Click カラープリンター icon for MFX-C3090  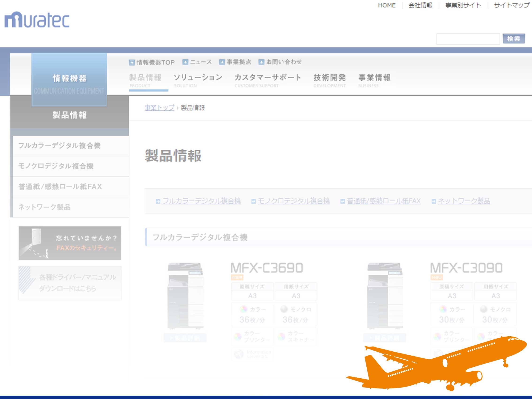coord(437,337)
